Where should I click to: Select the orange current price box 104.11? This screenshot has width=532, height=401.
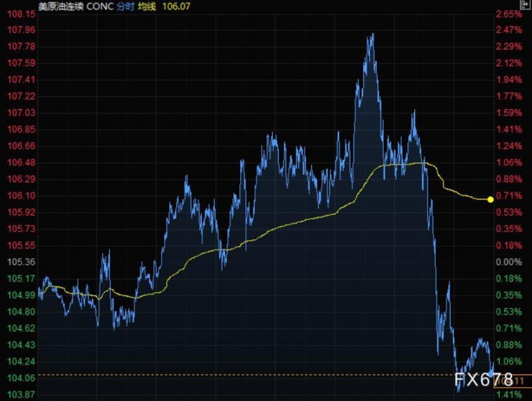click(512, 381)
